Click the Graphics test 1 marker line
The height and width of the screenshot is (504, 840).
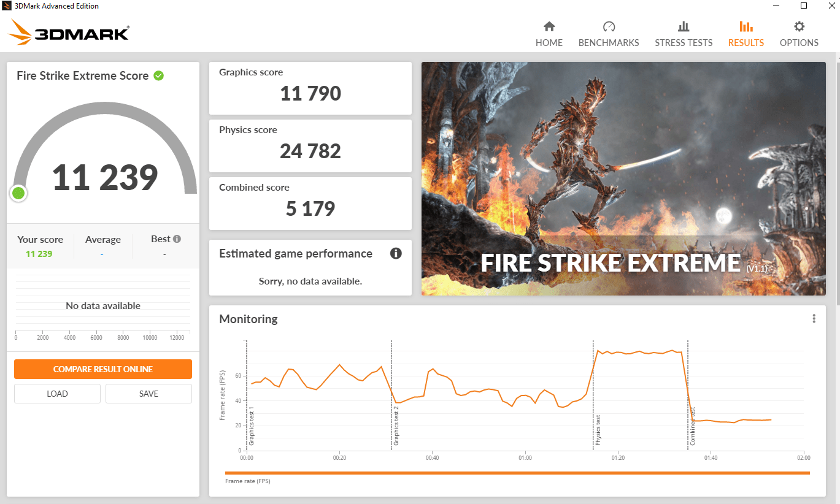(247, 395)
